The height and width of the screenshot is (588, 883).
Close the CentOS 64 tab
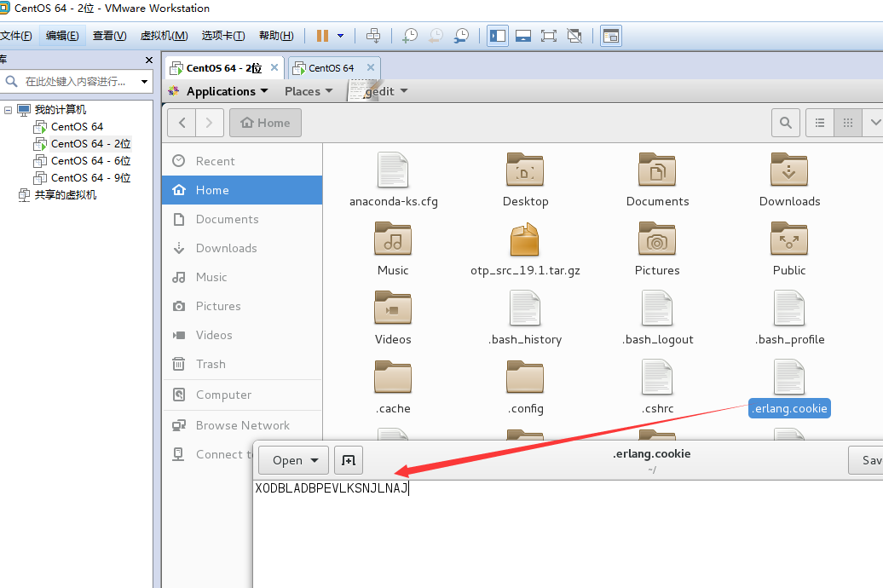click(x=371, y=67)
